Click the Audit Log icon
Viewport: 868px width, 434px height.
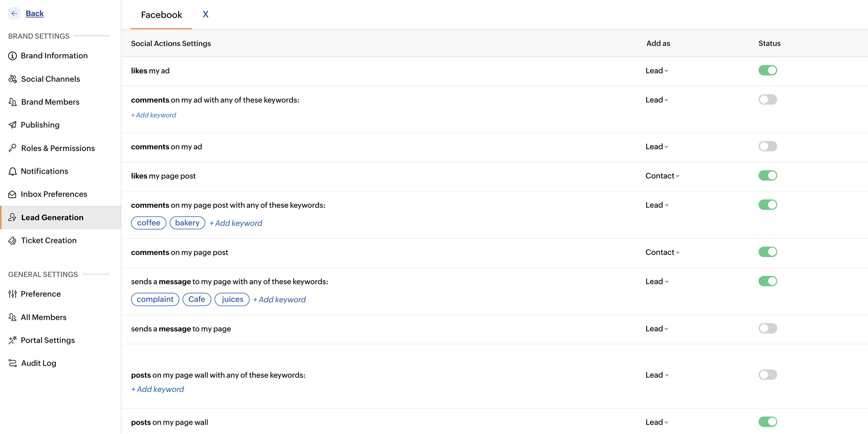tap(12, 363)
